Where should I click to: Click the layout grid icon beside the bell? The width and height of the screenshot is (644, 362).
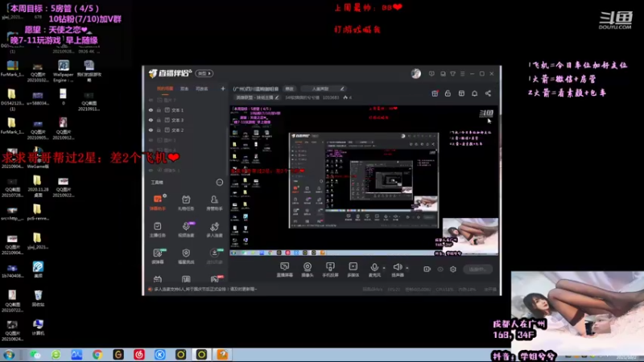(x=461, y=93)
